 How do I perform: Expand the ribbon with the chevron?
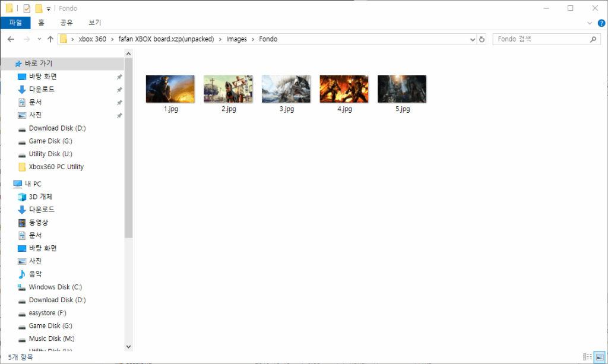click(x=590, y=23)
